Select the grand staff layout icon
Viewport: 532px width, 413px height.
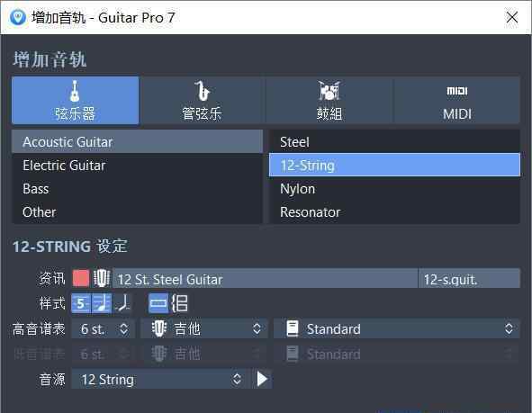(x=179, y=303)
